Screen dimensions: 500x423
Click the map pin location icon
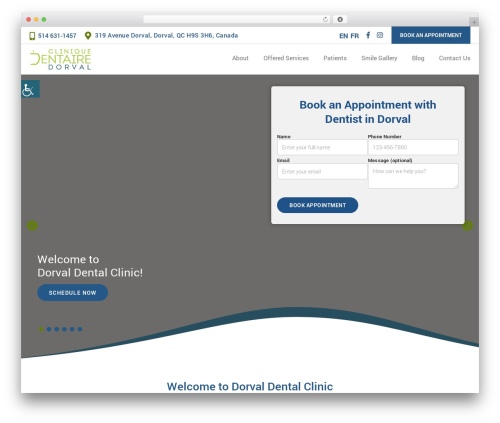88,35
